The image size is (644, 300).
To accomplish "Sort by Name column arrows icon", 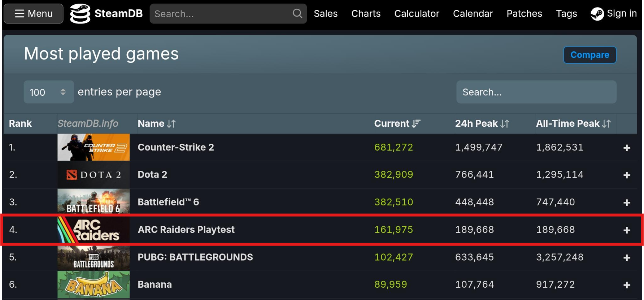I will pos(171,124).
